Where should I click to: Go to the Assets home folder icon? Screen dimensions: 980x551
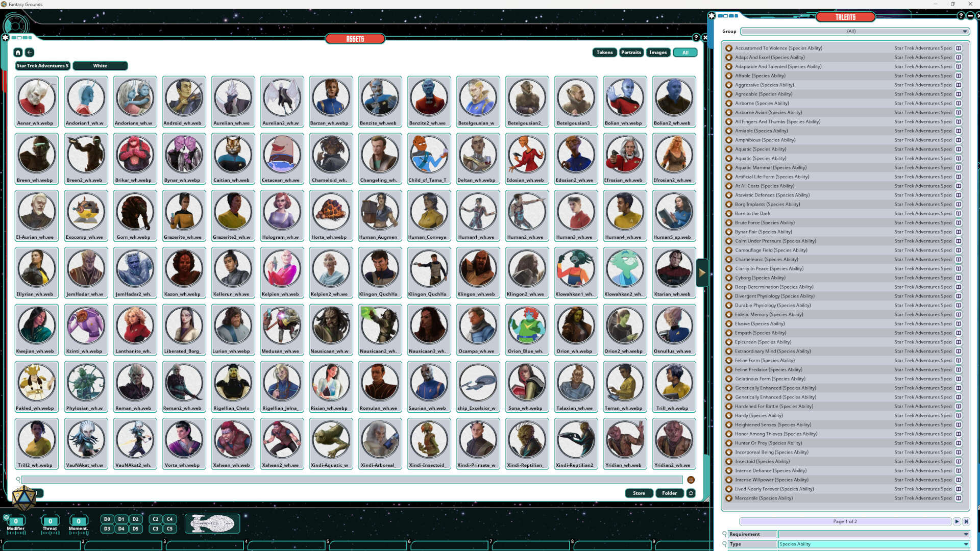[18, 53]
